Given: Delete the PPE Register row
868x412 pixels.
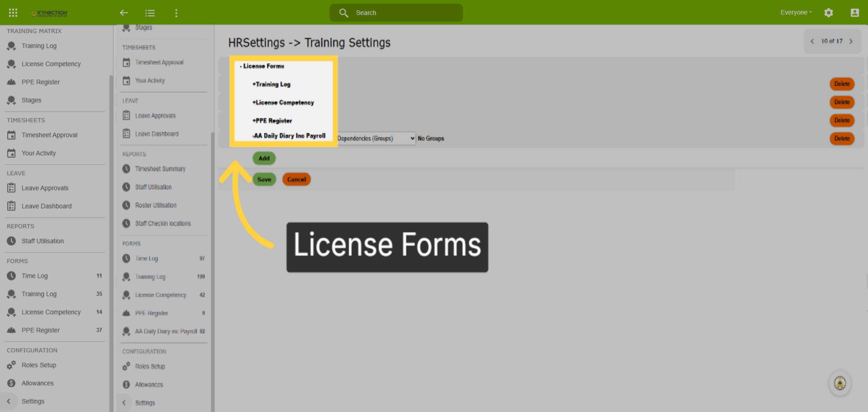Looking at the screenshot, I should [842, 120].
